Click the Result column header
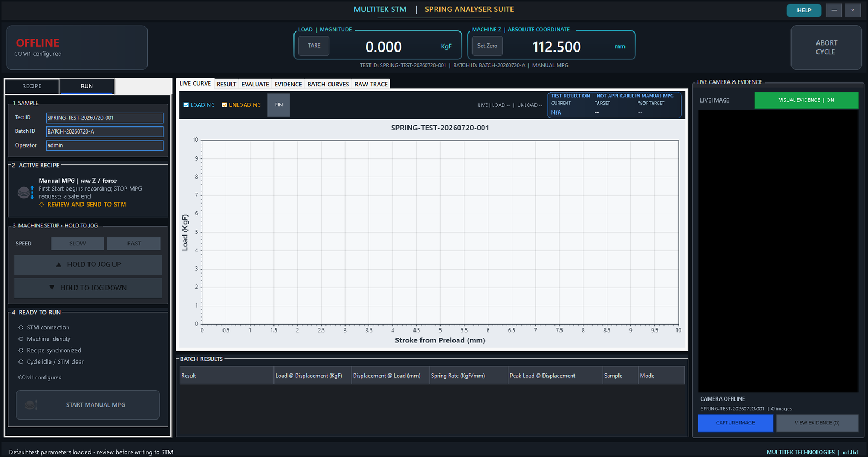The height and width of the screenshot is (457, 868). 227,376
